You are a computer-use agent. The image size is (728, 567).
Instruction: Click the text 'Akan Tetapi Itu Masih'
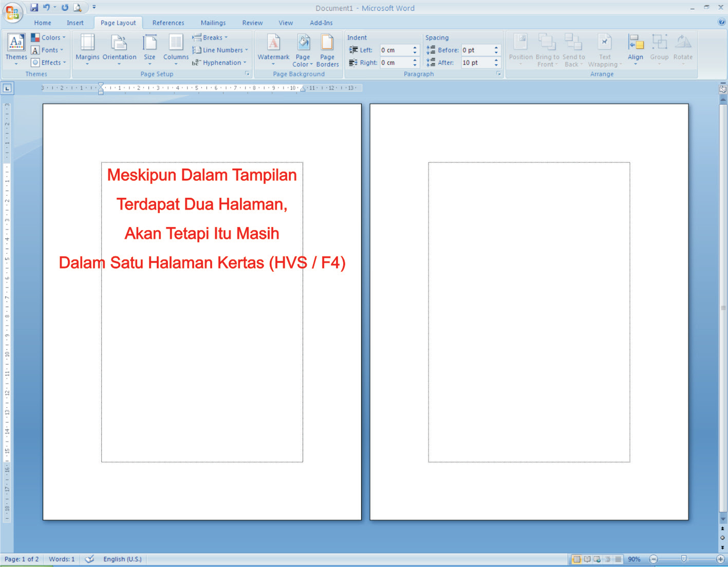[x=202, y=234]
